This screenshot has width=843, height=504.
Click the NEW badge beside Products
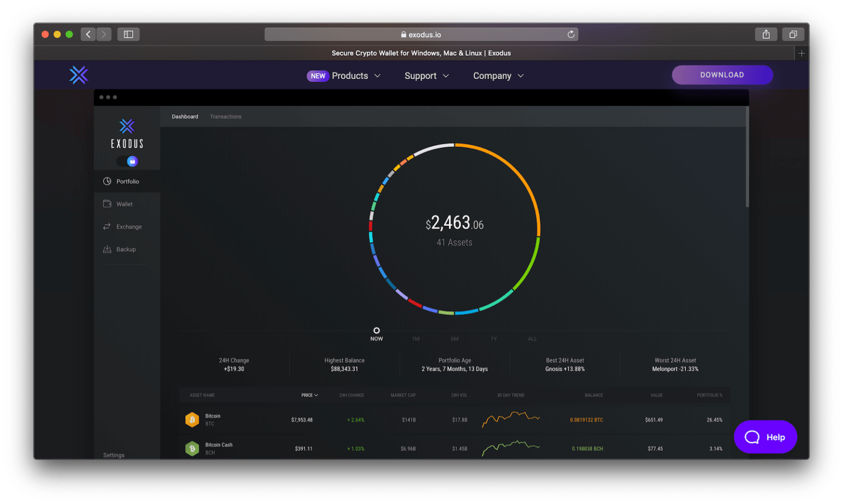pos(318,76)
